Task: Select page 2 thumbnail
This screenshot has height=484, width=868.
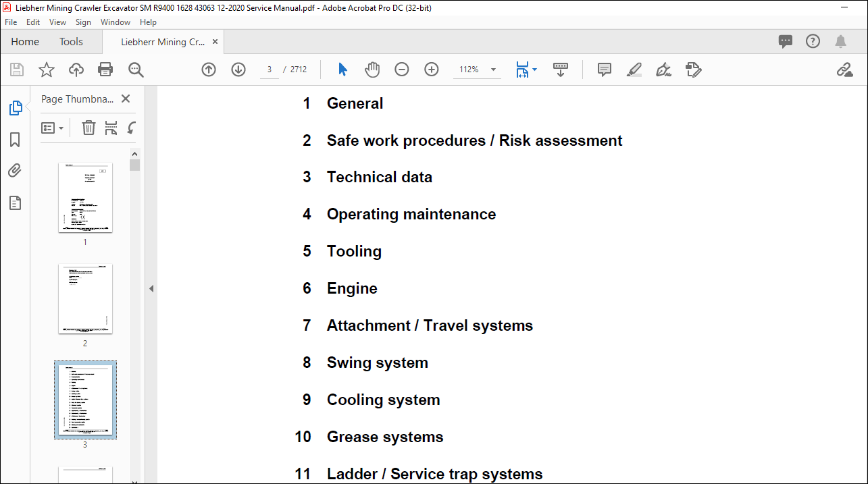Action: 85,299
